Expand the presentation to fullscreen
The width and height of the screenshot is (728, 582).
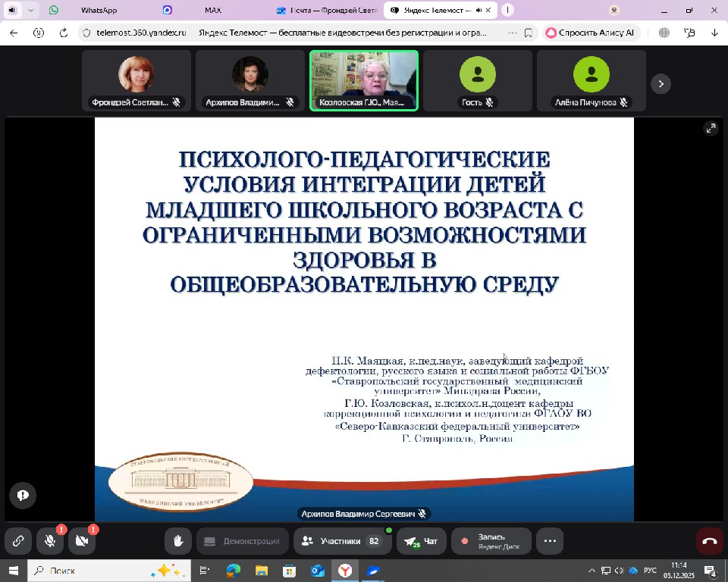(711, 128)
